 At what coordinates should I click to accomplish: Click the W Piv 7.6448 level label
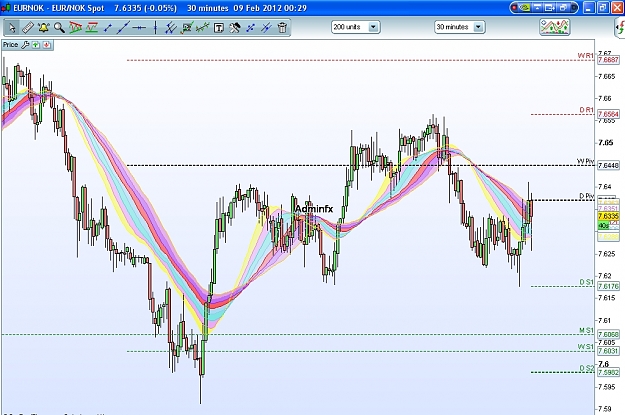[608, 165]
